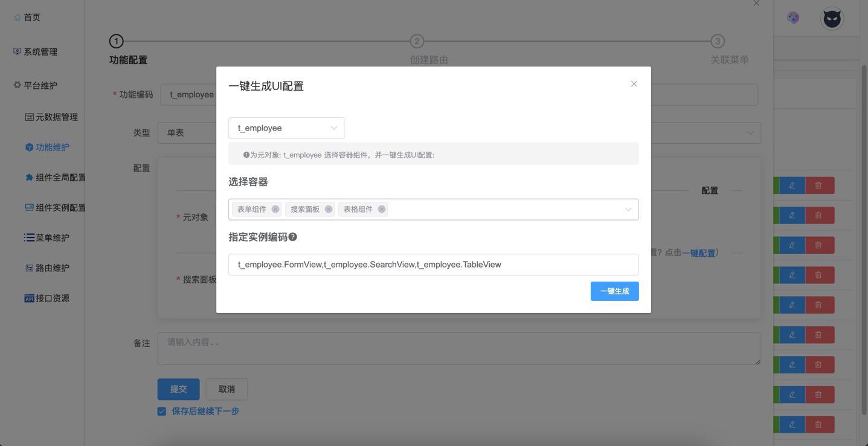This screenshot has height=446, width=868.
Task: Open the t_employee meta object dropdown
Action: point(286,128)
